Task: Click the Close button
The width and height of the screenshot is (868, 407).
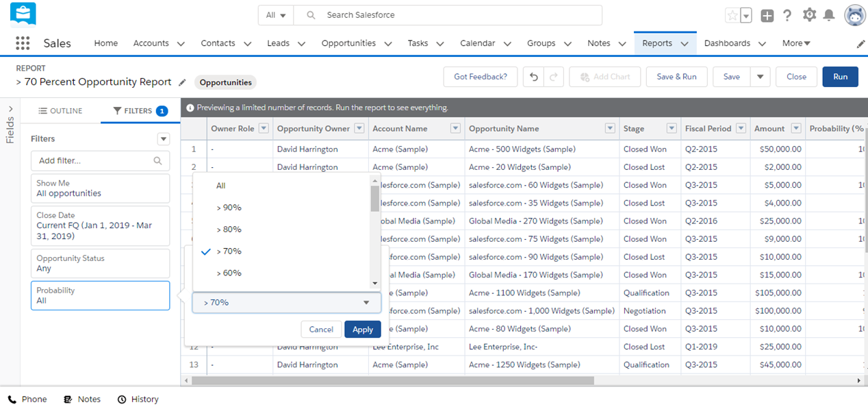Action: 796,77
